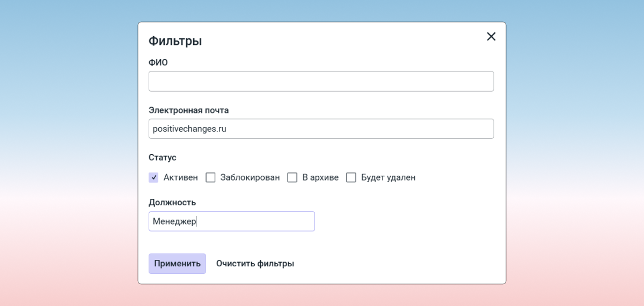Viewport: 644px width, 306px height.
Task: Click the Активен label text
Action: tap(180, 177)
